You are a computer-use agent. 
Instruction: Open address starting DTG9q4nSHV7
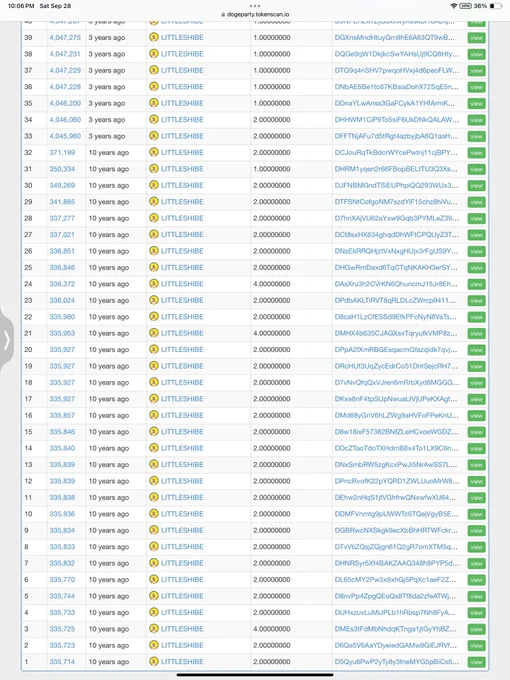(x=396, y=70)
